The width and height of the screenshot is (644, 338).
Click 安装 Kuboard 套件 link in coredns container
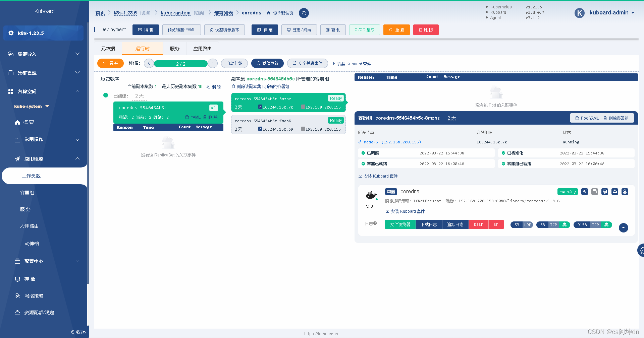point(405,211)
